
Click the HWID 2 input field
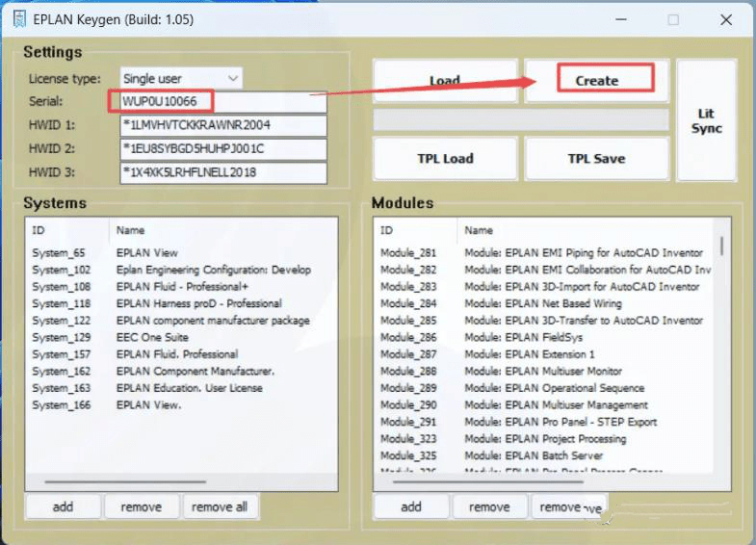[223, 149]
